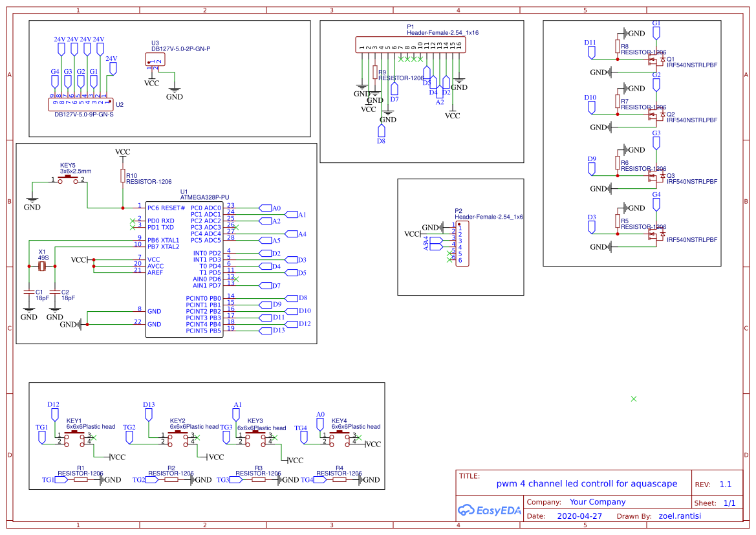756x535 pixels.
Task: Click diode D11 symbol near Q1
Action: pyautogui.click(x=590, y=52)
